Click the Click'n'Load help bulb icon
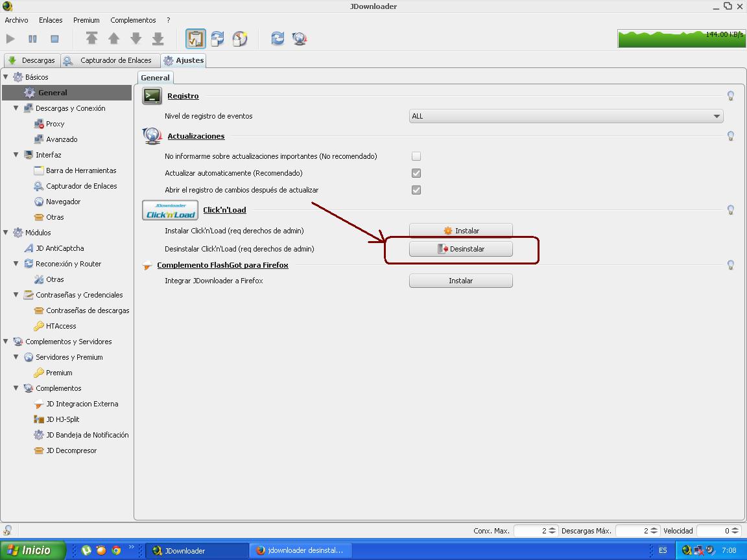 tap(731, 210)
